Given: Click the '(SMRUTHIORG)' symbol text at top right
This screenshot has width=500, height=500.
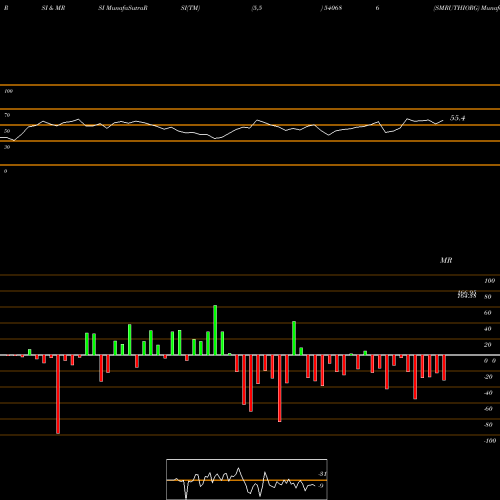Looking at the screenshot, I should (x=456, y=8).
